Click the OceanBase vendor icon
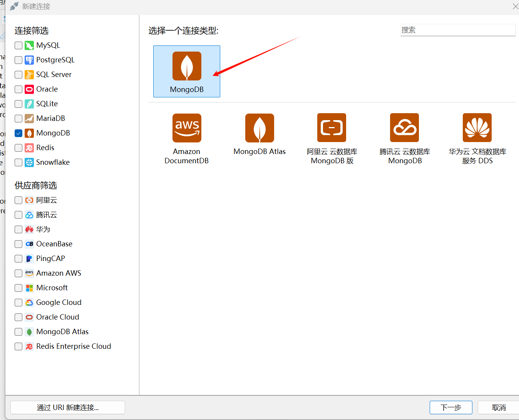Image resolution: width=519 pixels, height=420 pixels. (x=29, y=244)
